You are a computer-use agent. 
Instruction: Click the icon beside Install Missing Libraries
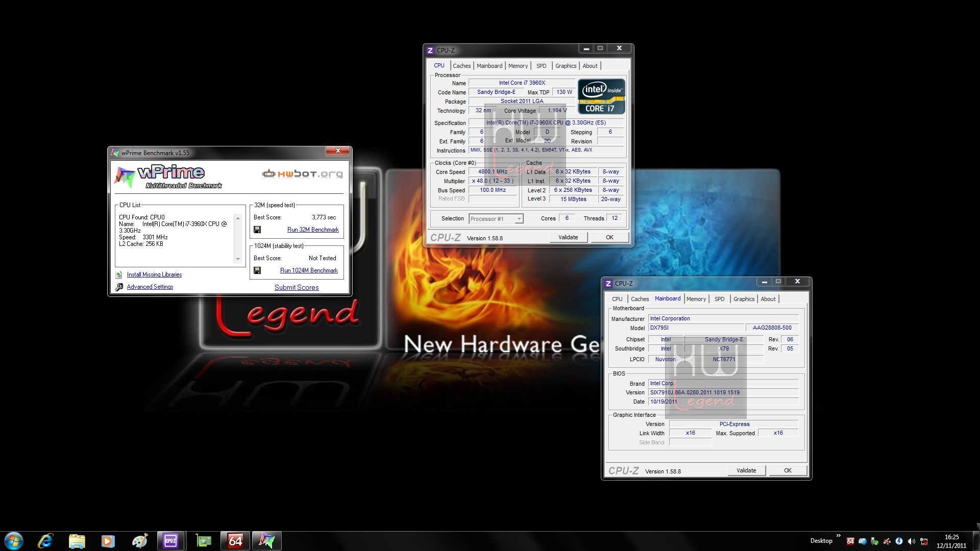point(119,274)
